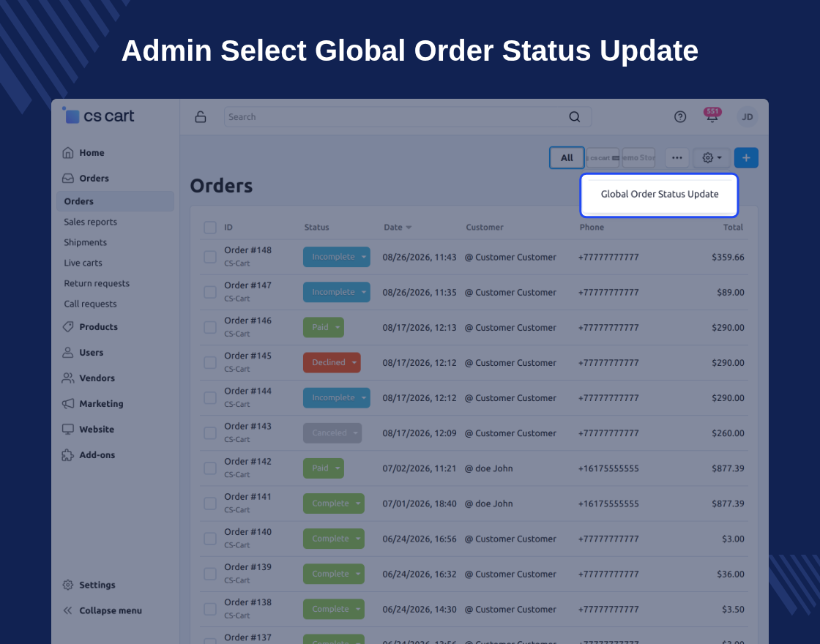
Task: Open Canceled status dropdown for Order #143
Action: click(332, 433)
